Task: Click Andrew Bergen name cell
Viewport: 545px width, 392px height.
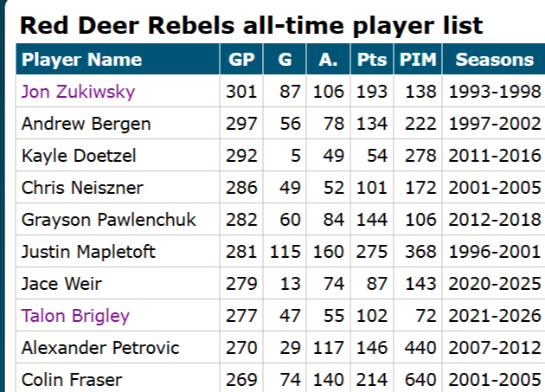Action: [x=86, y=124]
